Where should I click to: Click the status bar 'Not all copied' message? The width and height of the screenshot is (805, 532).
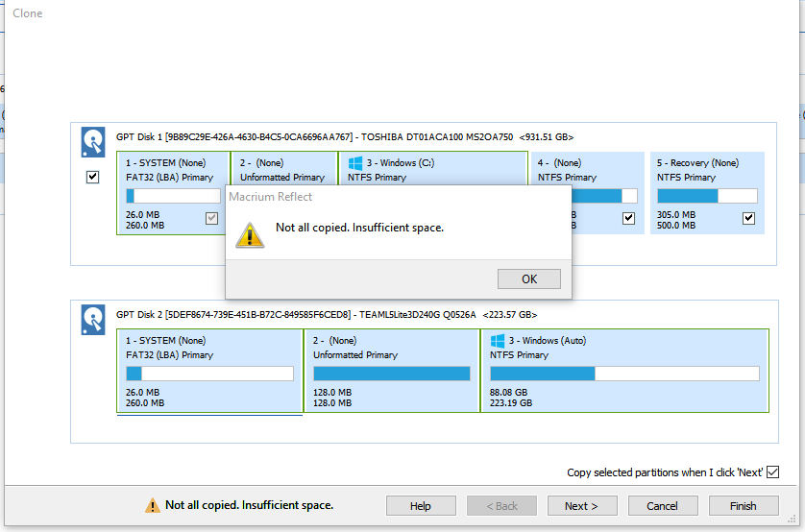click(x=249, y=505)
